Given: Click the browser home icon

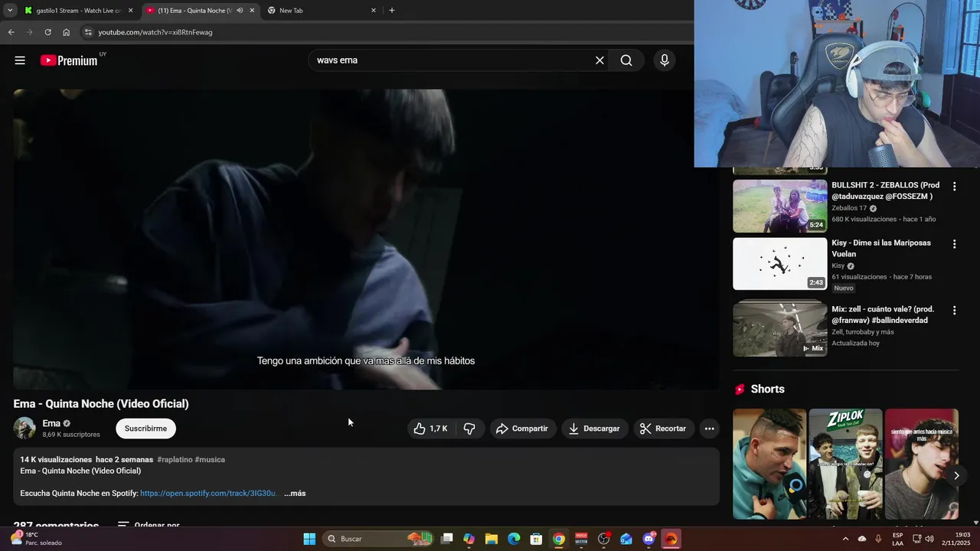Looking at the screenshot, I should (x=66, y=32).
